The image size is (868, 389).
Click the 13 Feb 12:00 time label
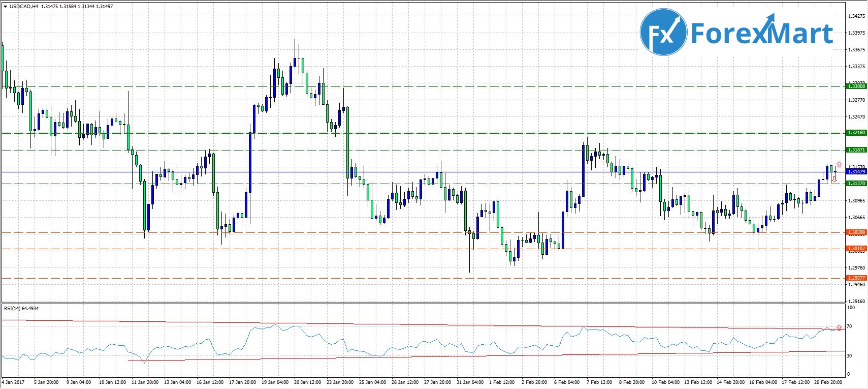tap(698, 382)
